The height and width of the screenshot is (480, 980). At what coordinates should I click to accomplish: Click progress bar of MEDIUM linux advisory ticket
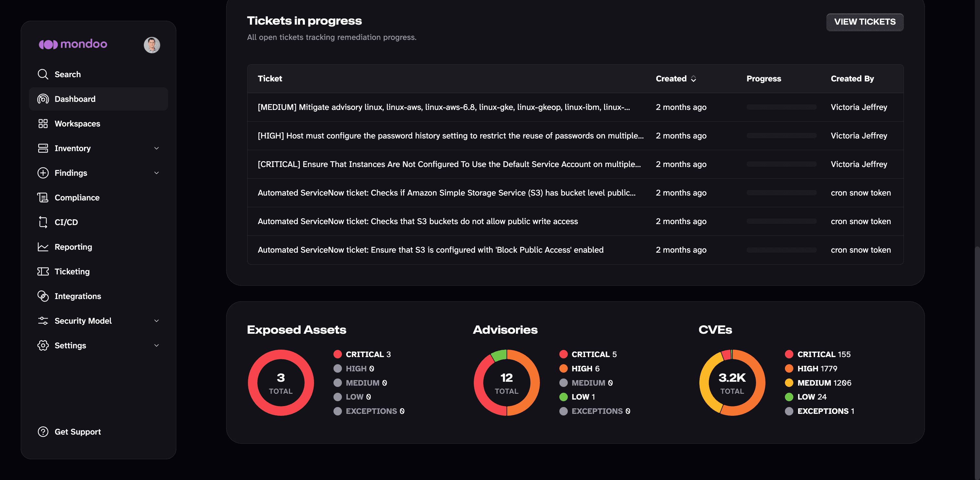coord(781,107)
